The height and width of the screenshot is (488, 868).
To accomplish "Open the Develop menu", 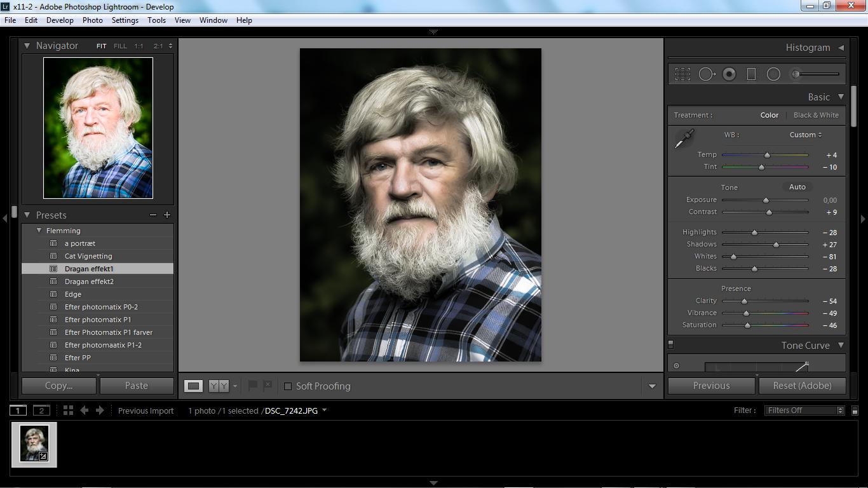I will pyautogui.click(x=60, y=20).
